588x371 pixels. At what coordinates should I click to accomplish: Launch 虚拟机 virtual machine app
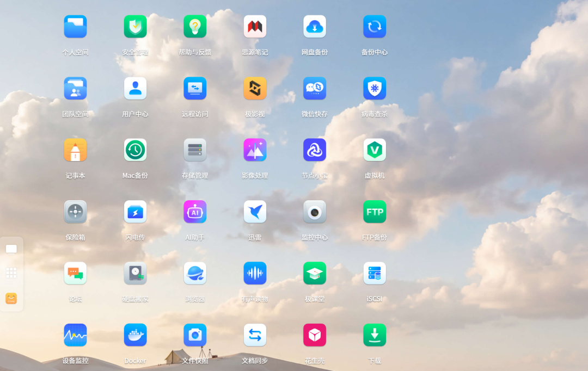tap(375, 150)
